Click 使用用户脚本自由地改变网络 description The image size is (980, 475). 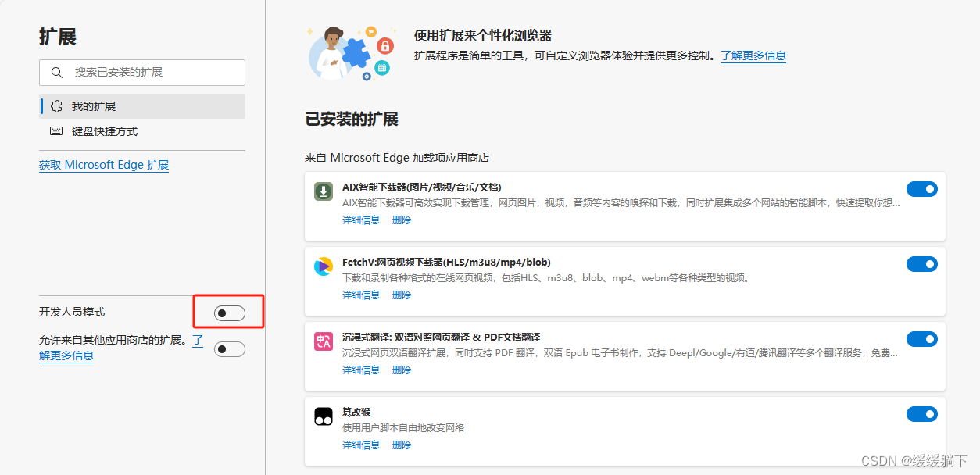coord(403,428)
